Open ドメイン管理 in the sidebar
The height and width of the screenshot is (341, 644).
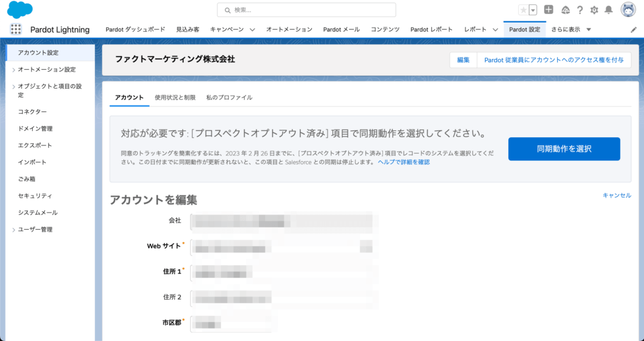[35, 128]
